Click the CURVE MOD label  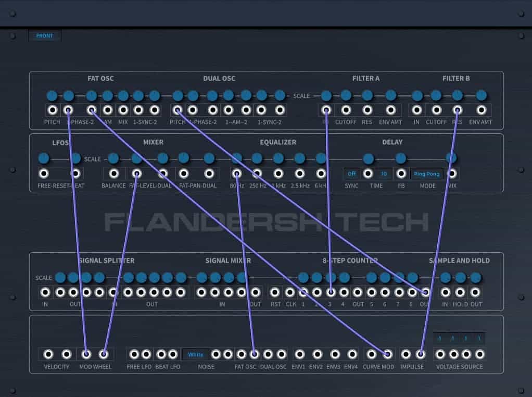(378, 367)
